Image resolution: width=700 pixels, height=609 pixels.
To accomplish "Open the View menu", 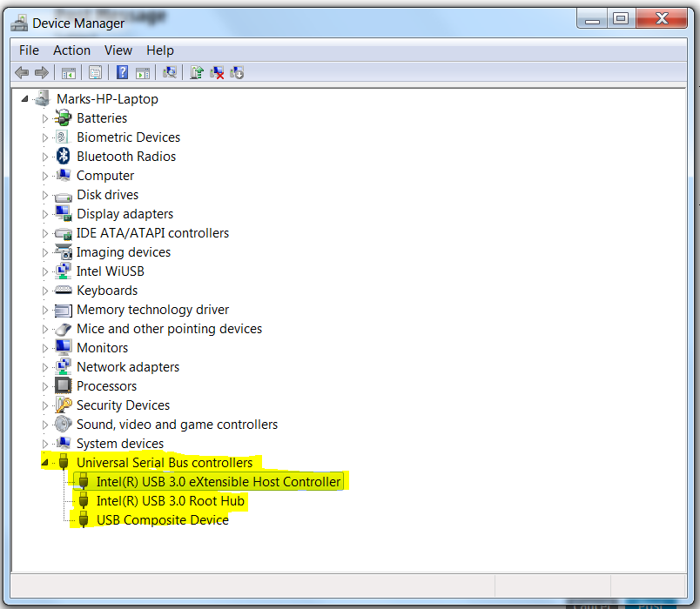I will [118, 50].
